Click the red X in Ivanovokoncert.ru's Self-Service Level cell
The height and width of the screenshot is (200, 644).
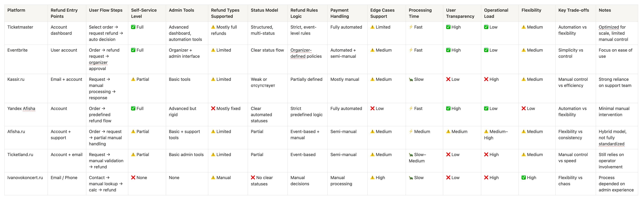tap(133, 177)
